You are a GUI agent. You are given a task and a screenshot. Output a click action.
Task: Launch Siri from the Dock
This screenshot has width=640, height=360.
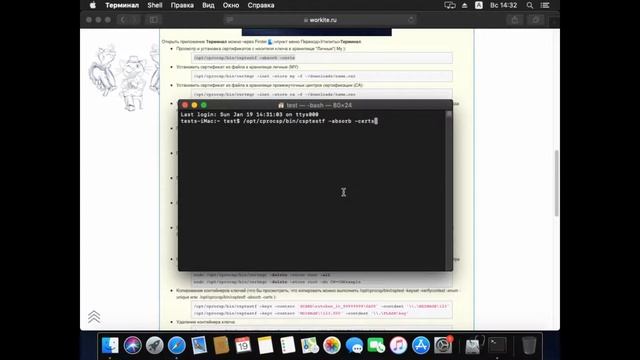click(132, 346)
